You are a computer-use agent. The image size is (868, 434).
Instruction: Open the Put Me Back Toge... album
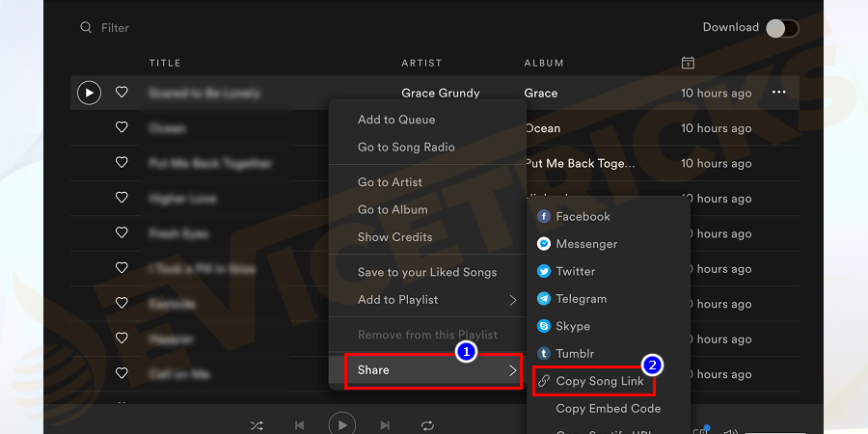point(581,163)
